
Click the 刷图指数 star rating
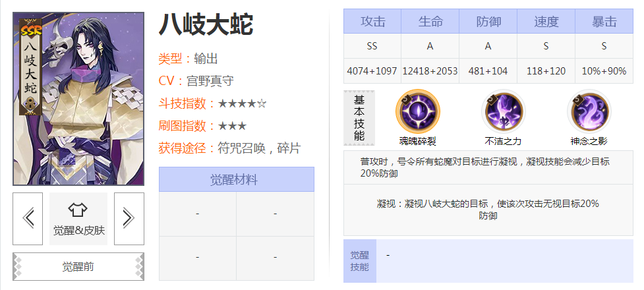pos(232,126)
